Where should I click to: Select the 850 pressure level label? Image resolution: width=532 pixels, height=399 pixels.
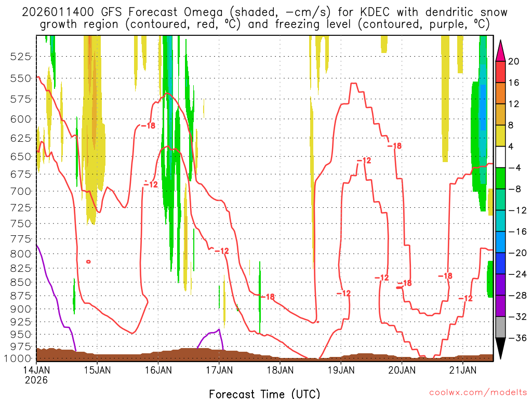[21, 283]
